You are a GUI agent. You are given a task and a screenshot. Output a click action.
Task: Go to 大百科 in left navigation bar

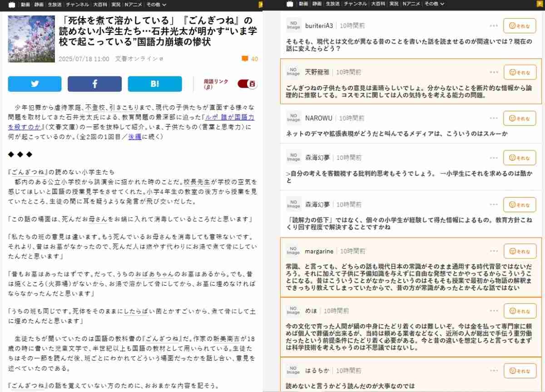click(100, 4)
